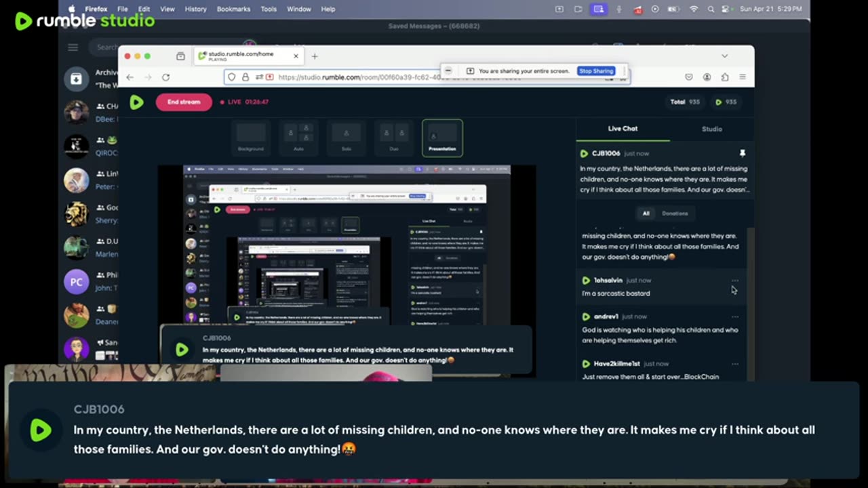Click username 1ohsalvin in the chat

click(x=608, y=281)
